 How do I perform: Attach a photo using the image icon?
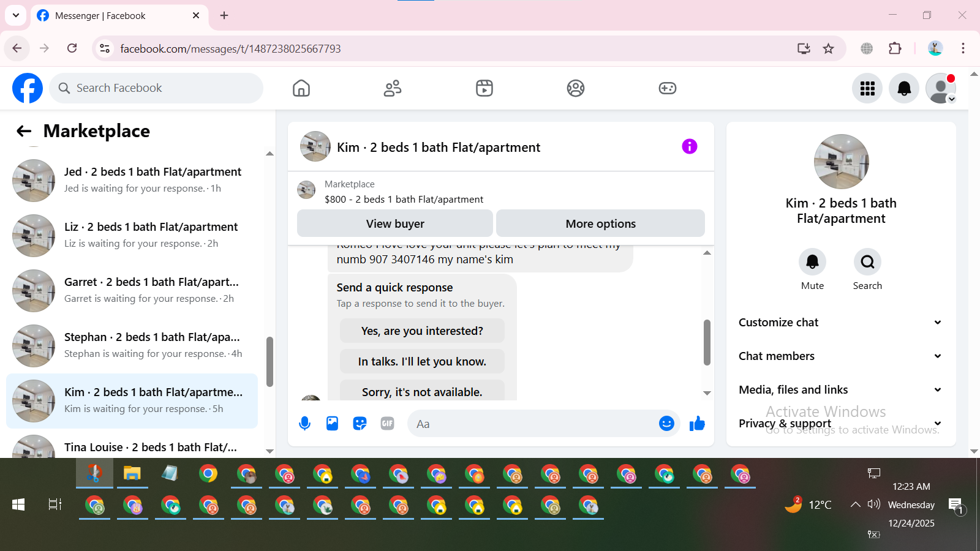tap(332, 424)
